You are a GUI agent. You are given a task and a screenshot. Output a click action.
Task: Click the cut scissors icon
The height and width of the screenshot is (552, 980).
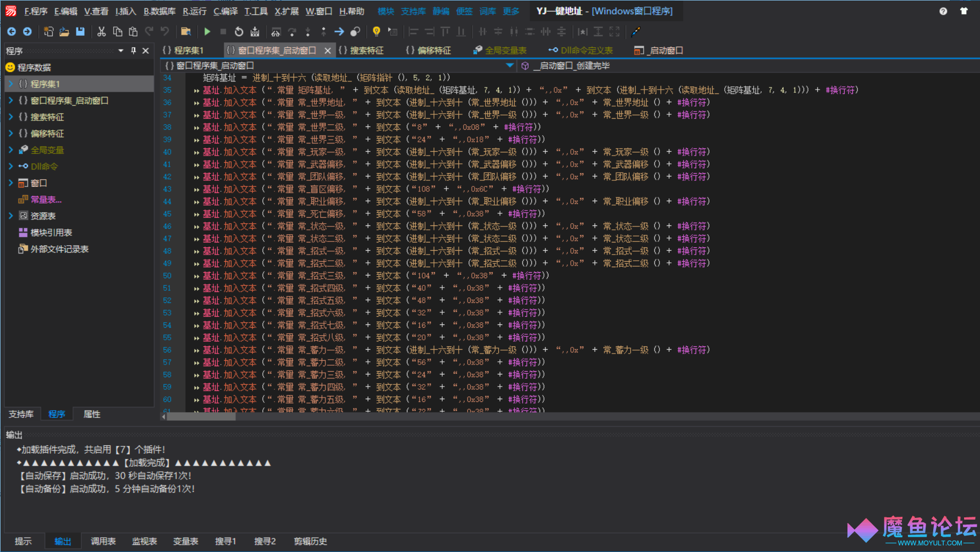(x=101, y=32)
